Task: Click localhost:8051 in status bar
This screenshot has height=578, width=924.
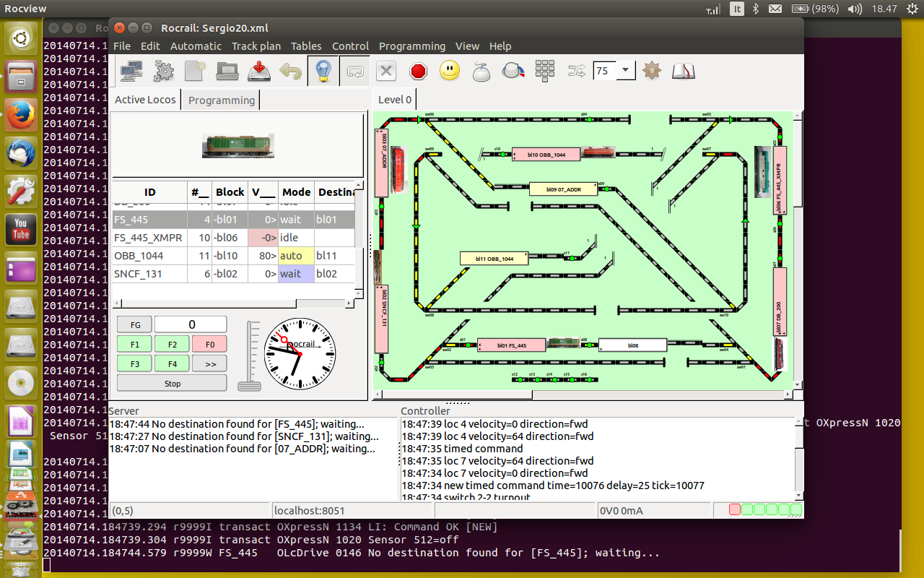Action: [309, 511]
